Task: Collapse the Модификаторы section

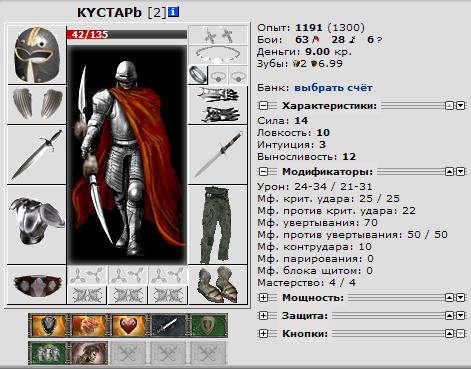Action: point(263,172)
